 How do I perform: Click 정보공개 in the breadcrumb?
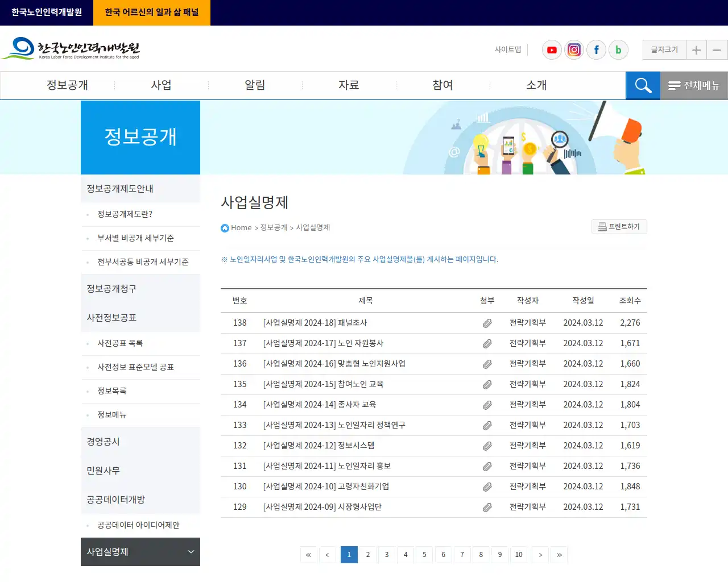click(274, 227)
